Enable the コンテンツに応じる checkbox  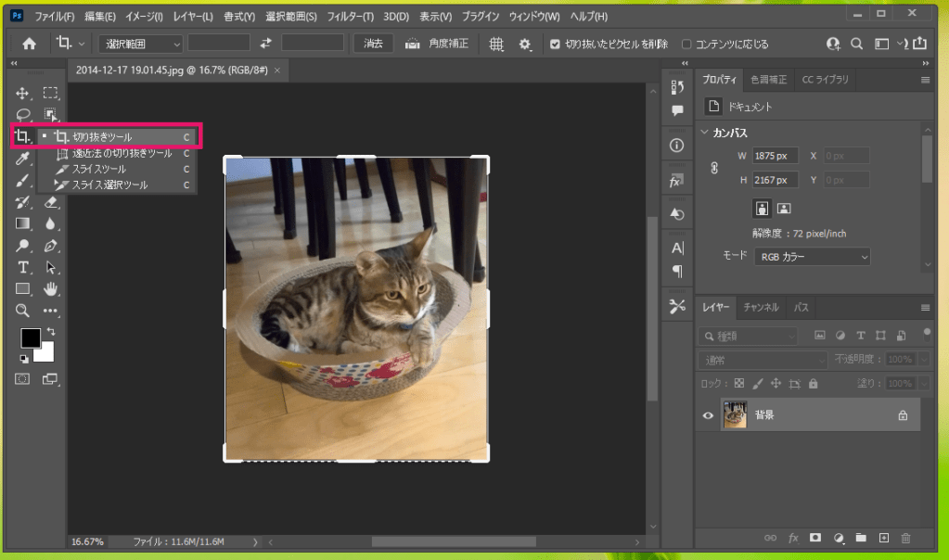pos(686,44)
